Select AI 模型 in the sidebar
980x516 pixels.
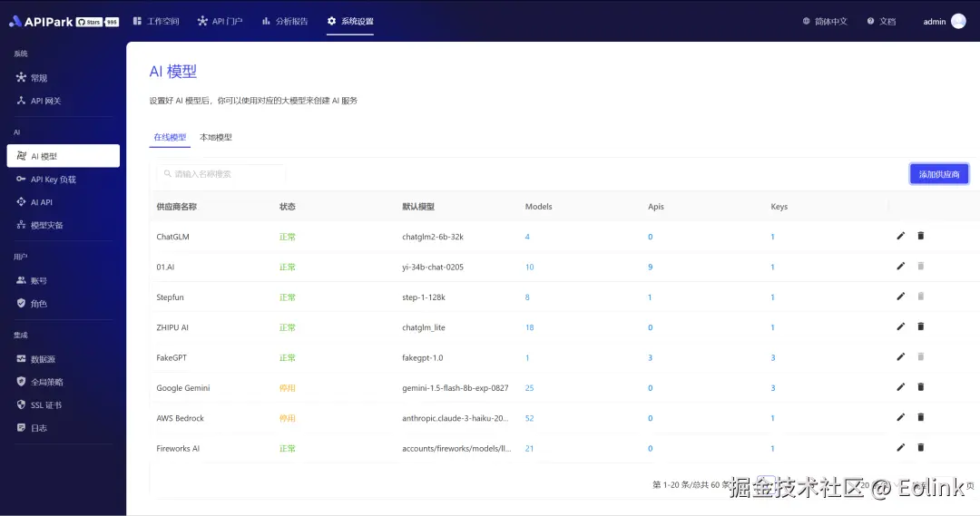(64, 156)
